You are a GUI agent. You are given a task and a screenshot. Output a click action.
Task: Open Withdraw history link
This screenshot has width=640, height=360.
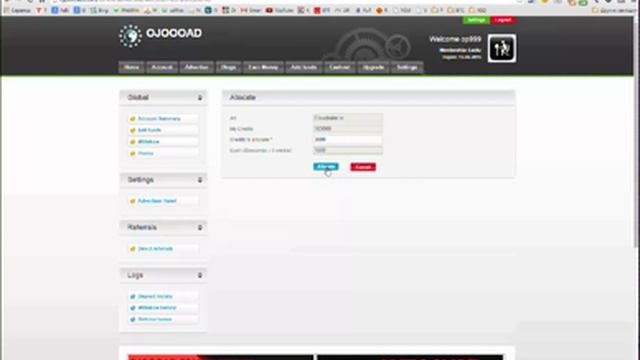coord(157,308)
